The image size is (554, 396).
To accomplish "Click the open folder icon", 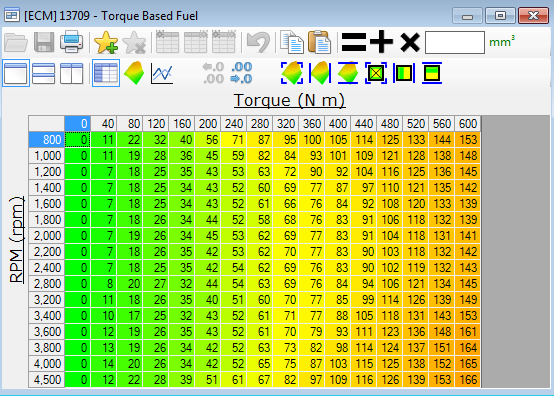I will pos(16,42).
